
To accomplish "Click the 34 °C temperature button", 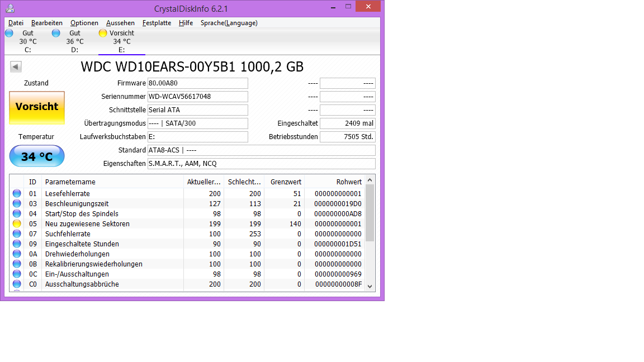I will 37,156.
